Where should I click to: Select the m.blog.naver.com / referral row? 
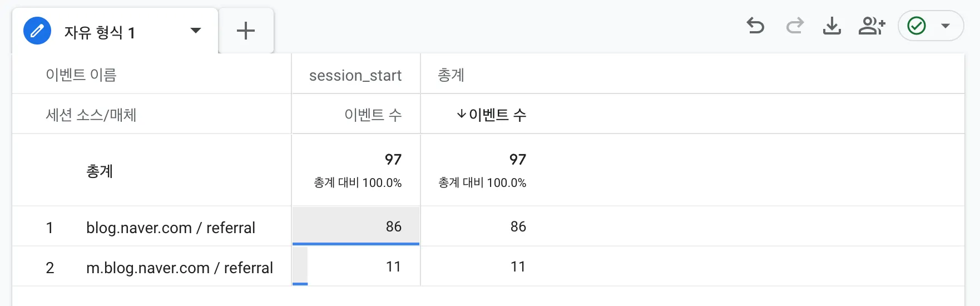[179, 268]
